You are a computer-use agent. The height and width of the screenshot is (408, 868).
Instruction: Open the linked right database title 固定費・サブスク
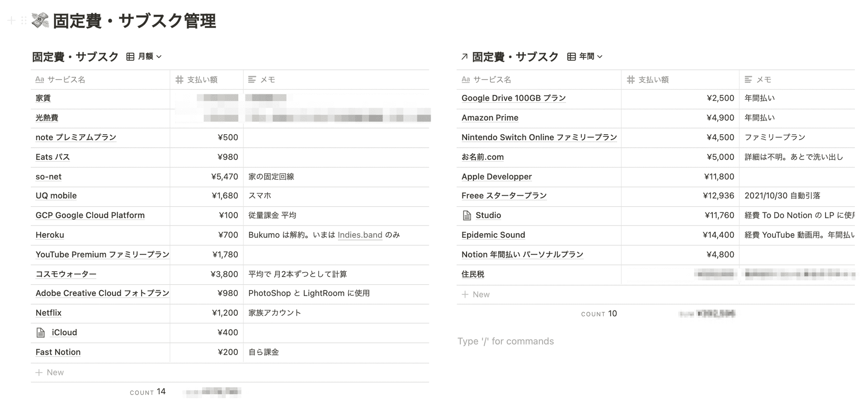(515, 56)
